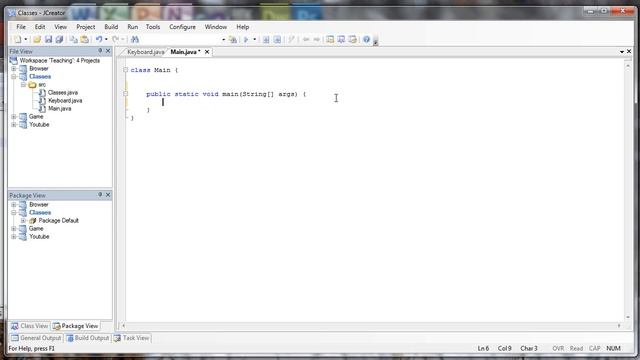Screen dimensions: 640x360
Task: Open the Run options dropdown arrow
Action: pos(254,39)
